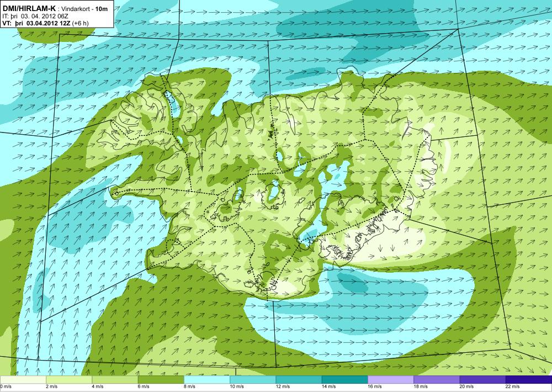Click the '8 m/s' legend label
552x392 pixels.
[x=190, y=386]
